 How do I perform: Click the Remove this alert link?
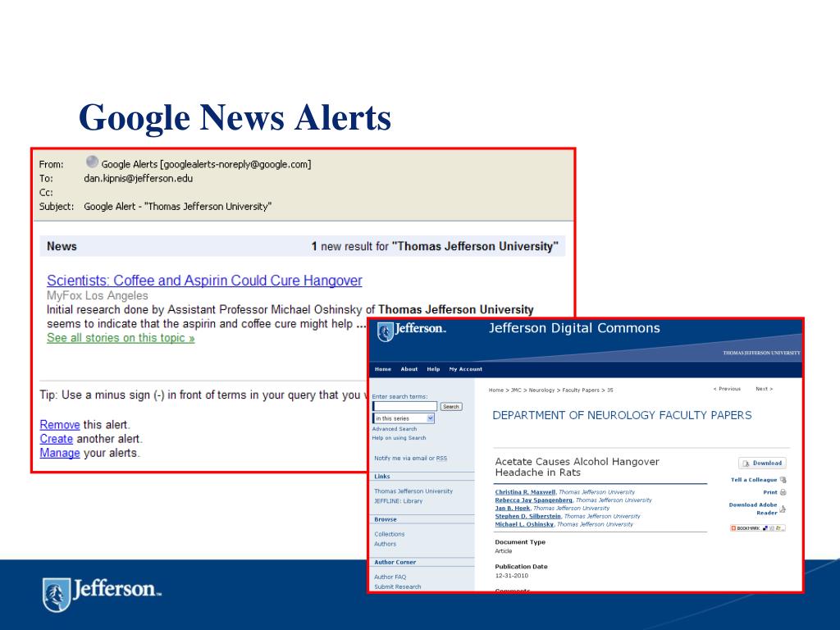point(59,425)
